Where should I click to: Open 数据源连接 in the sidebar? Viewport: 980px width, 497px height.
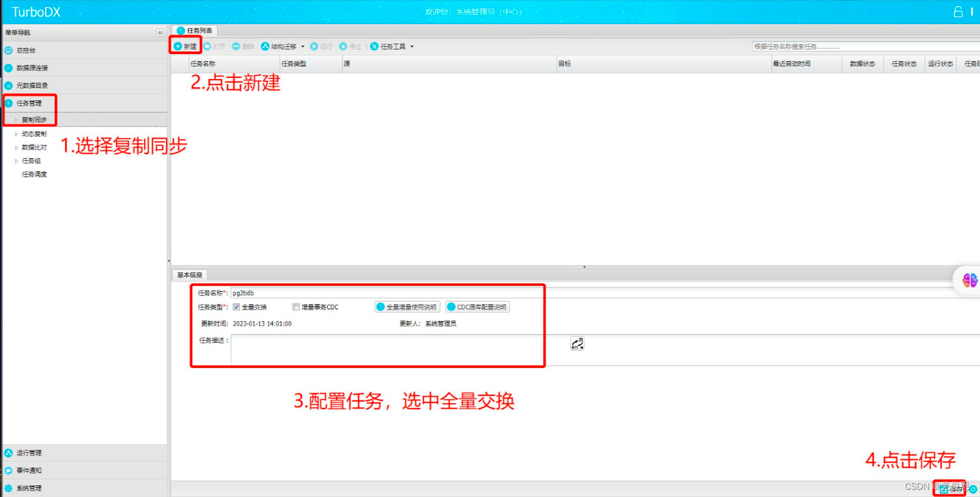coord(84,68)
